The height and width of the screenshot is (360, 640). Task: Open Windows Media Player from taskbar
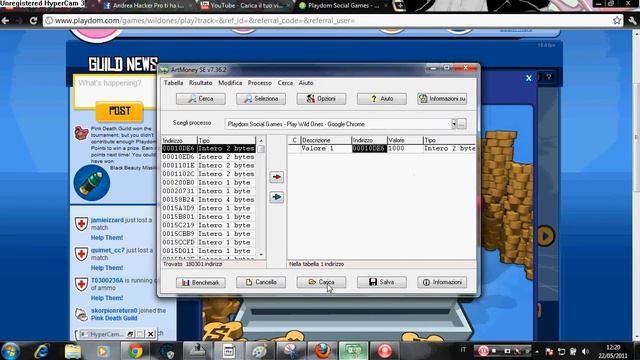coord(103,351)
